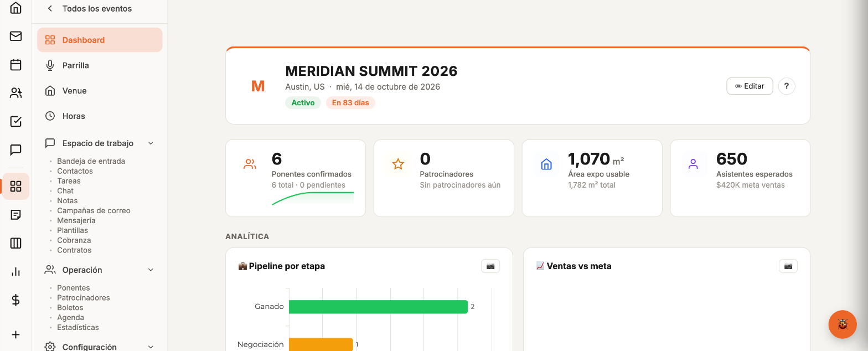Open Mensajería in workspace list
This screenshot has width=868, height=351.
76,221
